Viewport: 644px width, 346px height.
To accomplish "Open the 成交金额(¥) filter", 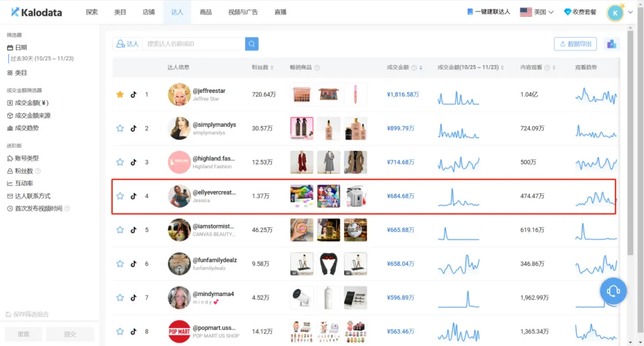I will (27, 103).
